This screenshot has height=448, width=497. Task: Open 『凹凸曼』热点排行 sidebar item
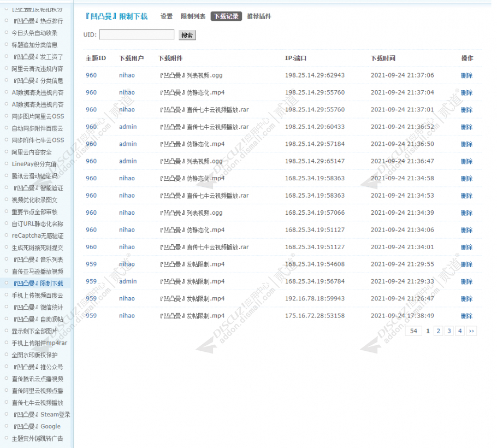click(37, 21)
